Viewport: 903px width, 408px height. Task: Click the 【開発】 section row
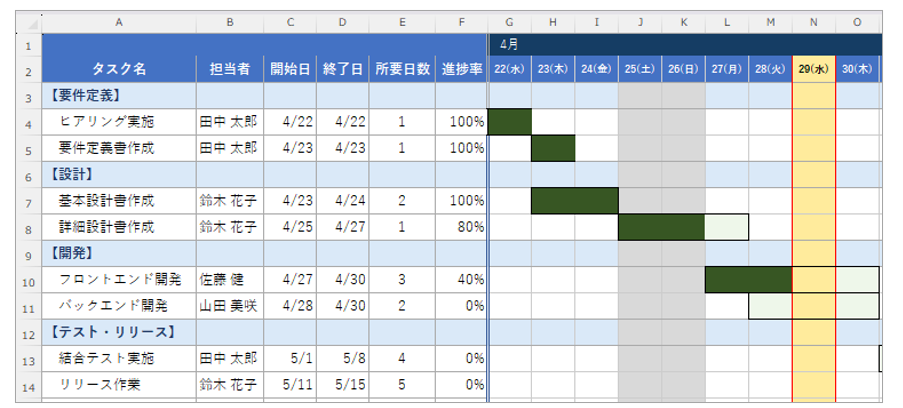coord(119,254)
